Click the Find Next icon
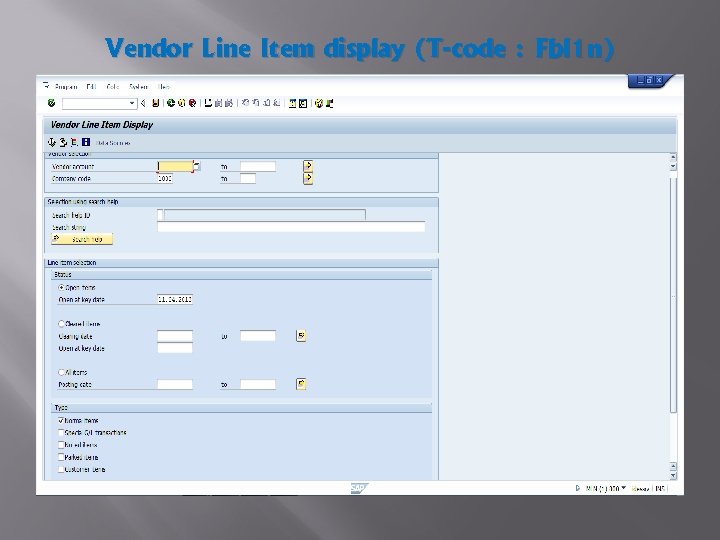 229,103
